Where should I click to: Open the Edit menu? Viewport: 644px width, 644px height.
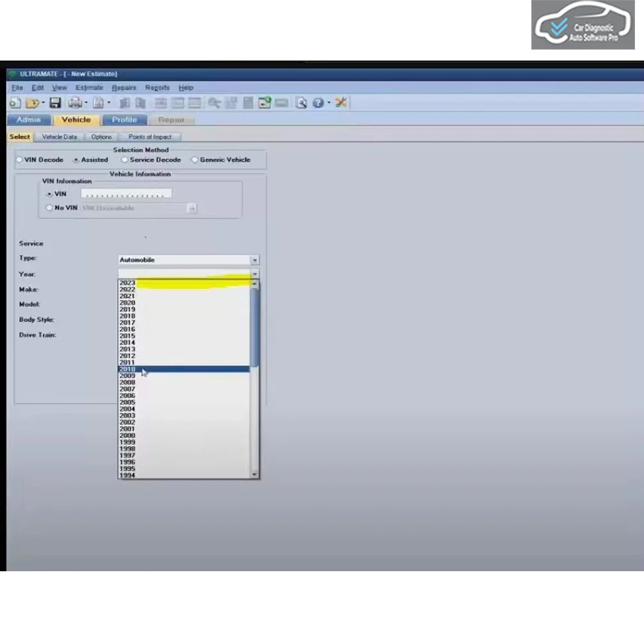(x=38, y=88)
